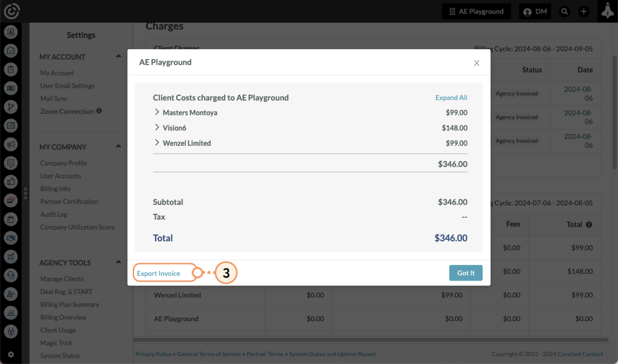Open Company Utilization Score
This screenshot has width=618, height=364.
(x=78, y=227)
